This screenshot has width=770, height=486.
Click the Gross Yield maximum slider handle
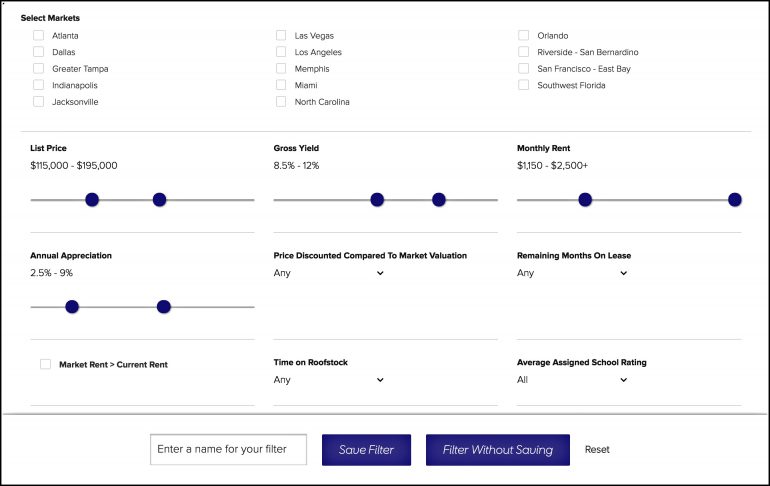[x=439, y=200]
